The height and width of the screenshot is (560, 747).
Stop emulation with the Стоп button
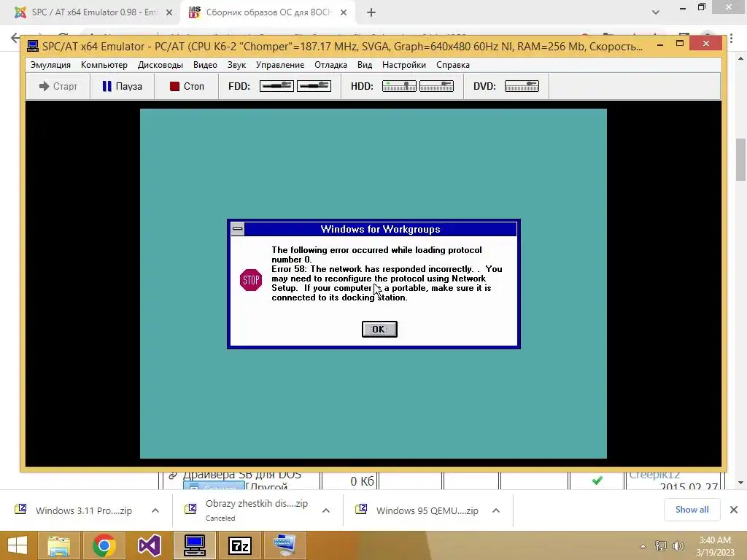[186, 86]
